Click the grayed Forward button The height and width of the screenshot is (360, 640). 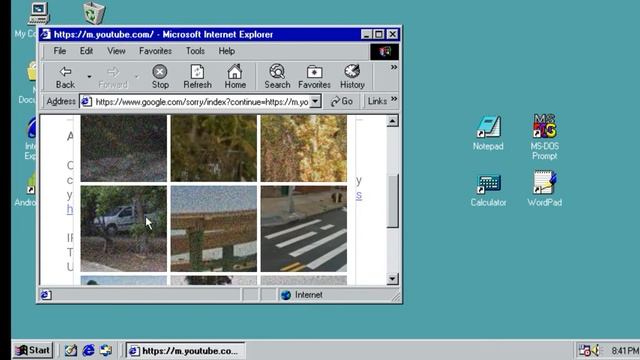tap(113, 77)
